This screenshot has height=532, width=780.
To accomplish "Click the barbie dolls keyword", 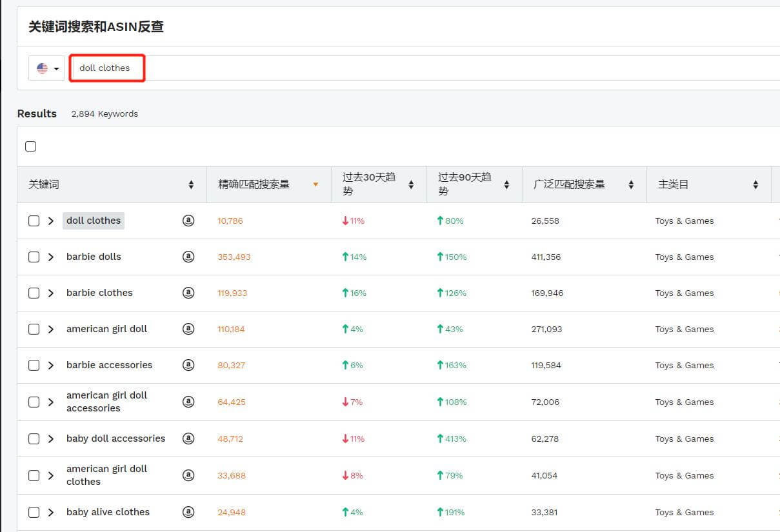I will [x=94, y=257].
